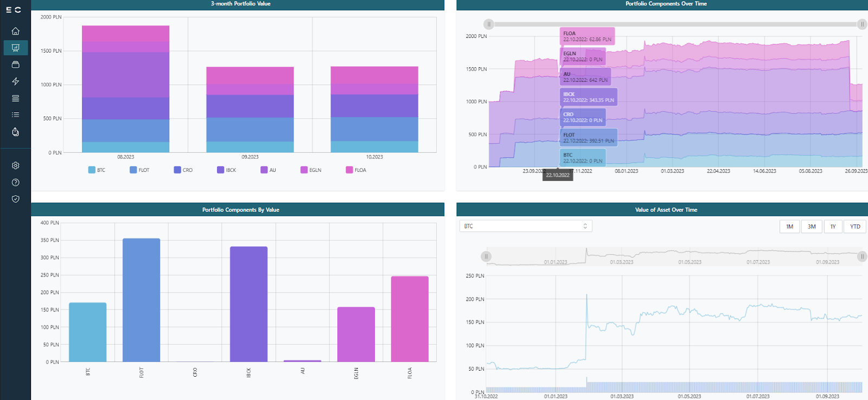Image resolution: width=868 pixels, height=400 pixels.
Task: Open settings gear in sidebar
Action: (16, 165)
